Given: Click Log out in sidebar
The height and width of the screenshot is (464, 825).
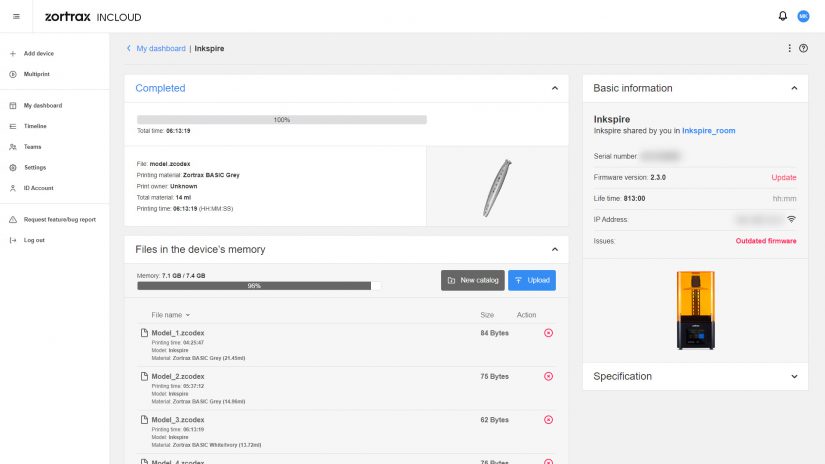Looking at the screenshot, I should (34, 240).
